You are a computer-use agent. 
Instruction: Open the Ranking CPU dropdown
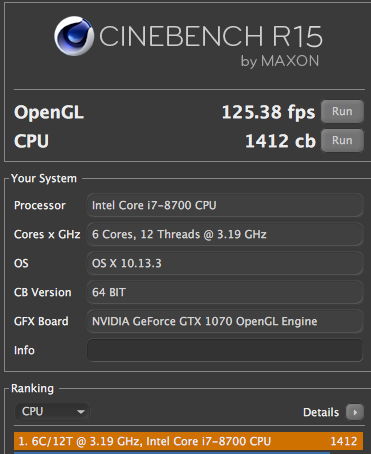coord(52,412)
